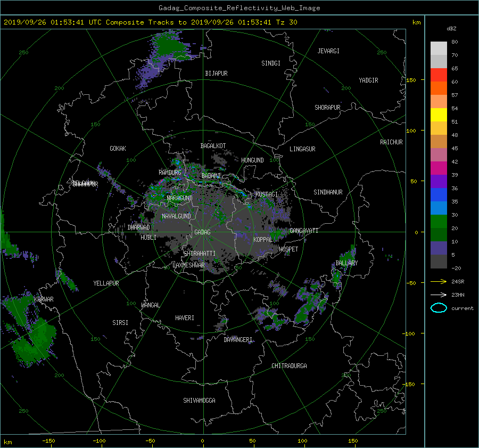
Task: Click the RAMDURG city label
Action: [x=170, y=173]
